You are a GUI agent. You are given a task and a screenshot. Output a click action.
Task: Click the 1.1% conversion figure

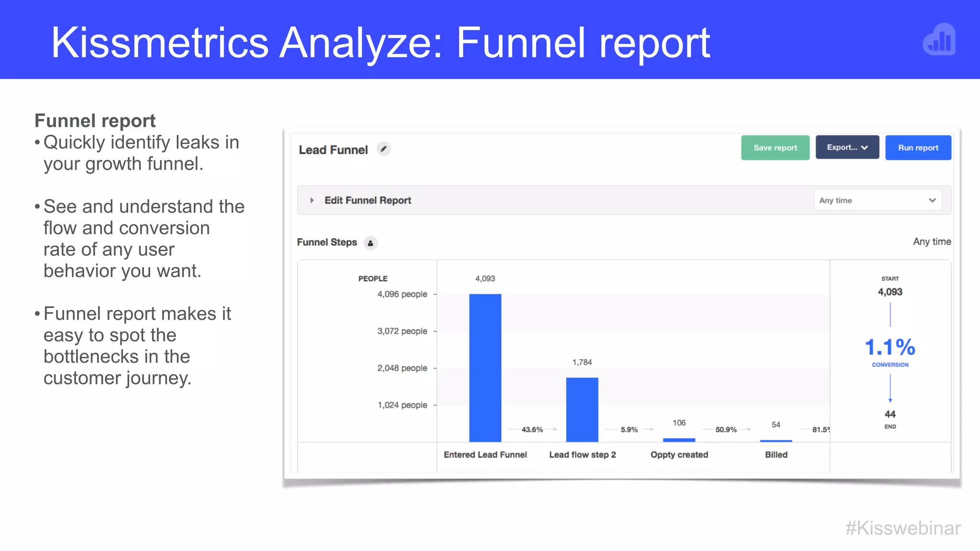[890, 347]
